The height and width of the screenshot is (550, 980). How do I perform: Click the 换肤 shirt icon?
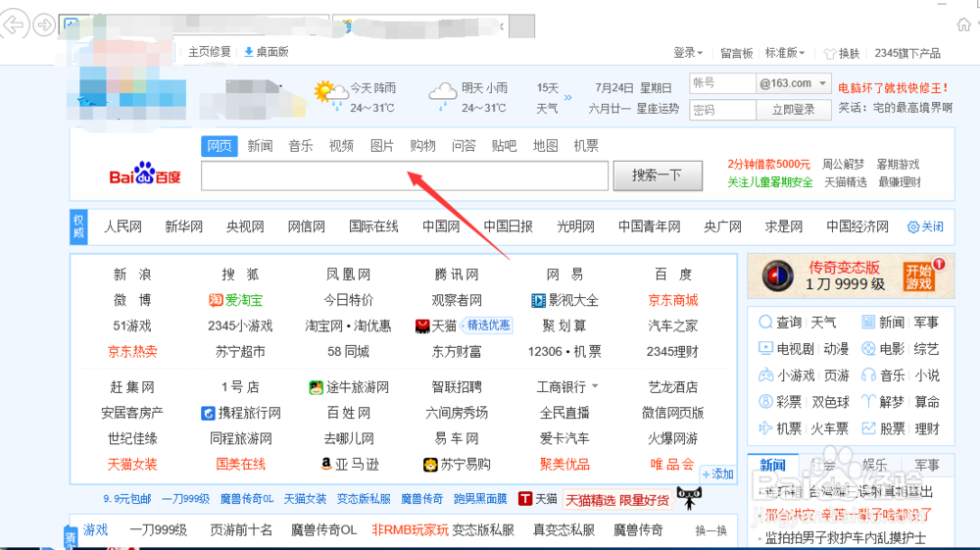[x=829, y=54]
